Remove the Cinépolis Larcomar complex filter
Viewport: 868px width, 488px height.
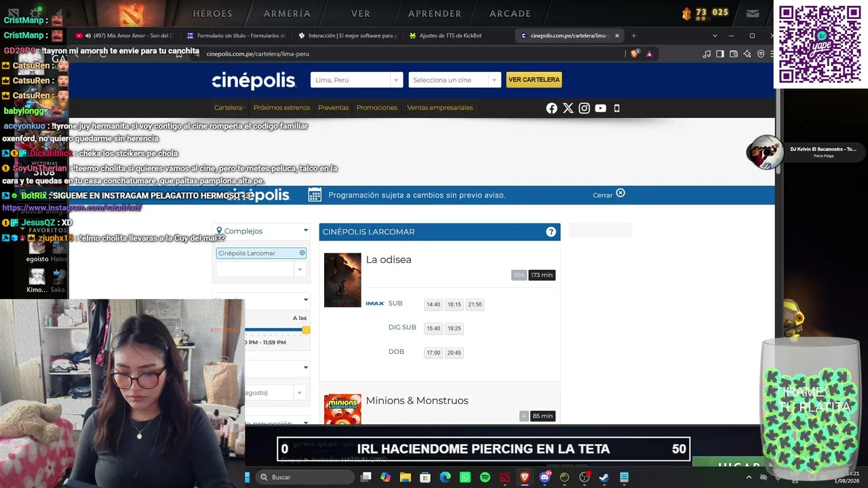coord(302,253)
